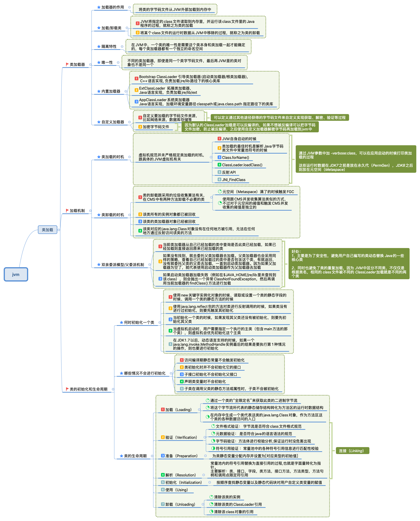Select the 类加载 node
Image resolution: width=420 pixels, height=521 pixels.
click(x=47, y=230)
